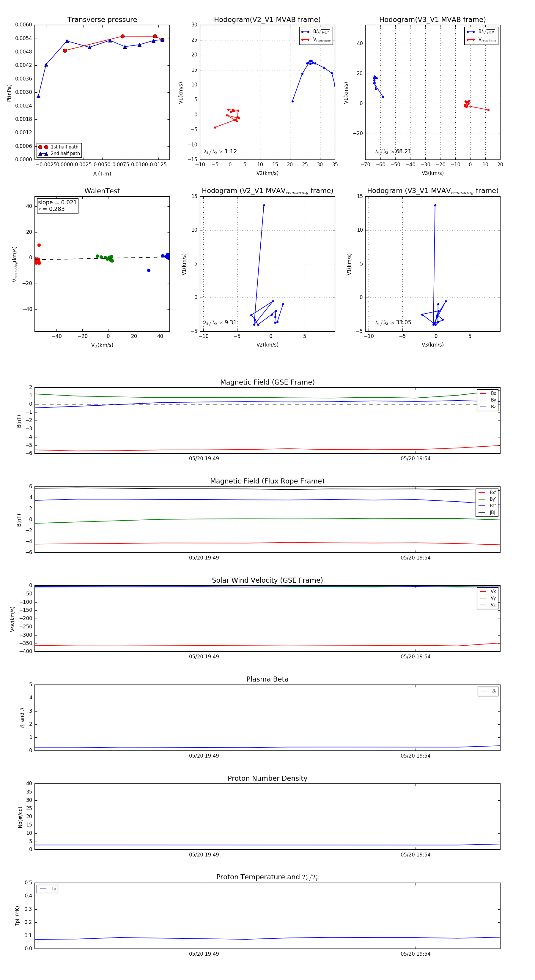Click the "Proton Number Density" title

coord(267,778)
